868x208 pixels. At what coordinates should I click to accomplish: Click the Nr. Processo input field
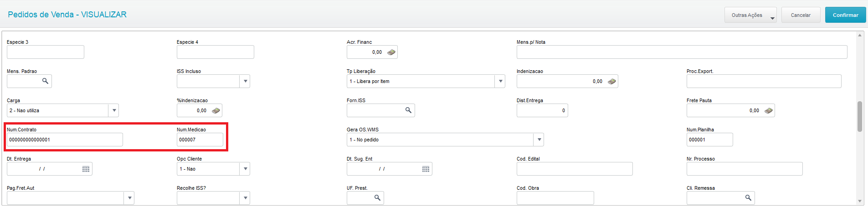pos(745,169)
